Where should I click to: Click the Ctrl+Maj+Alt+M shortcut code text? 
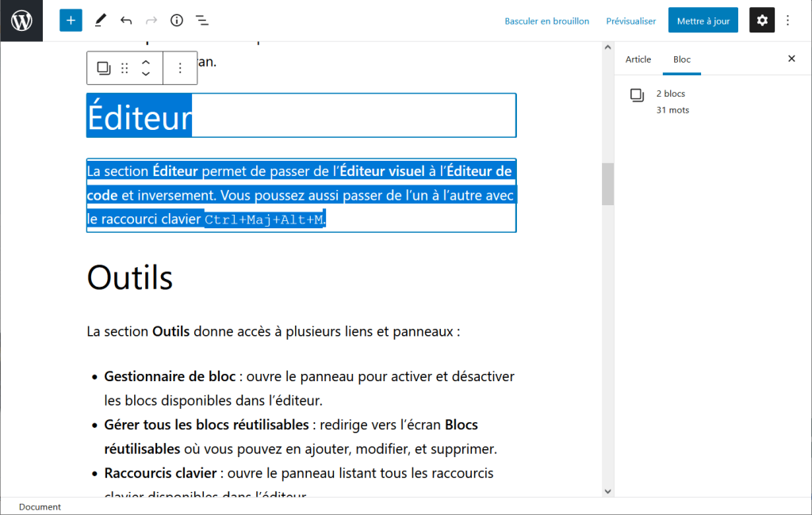[x=263, y=219]
